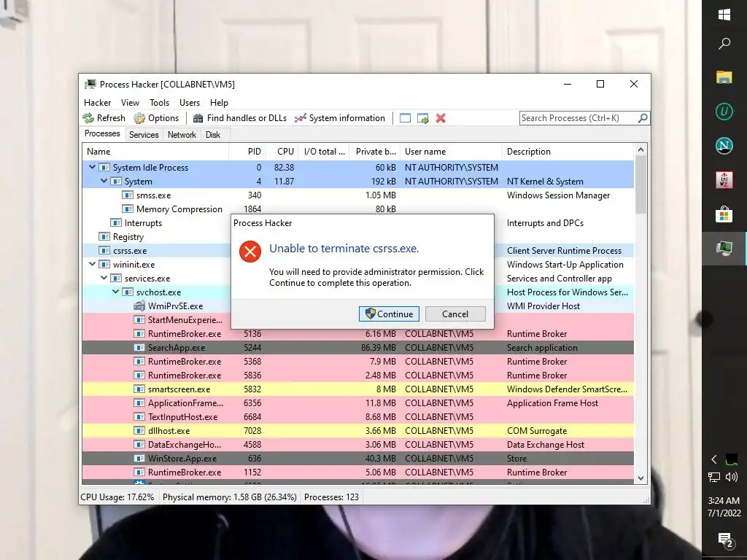Click Process Hacker taskbar icon
Screen dimensions: 747x560
tap(724, 249)
